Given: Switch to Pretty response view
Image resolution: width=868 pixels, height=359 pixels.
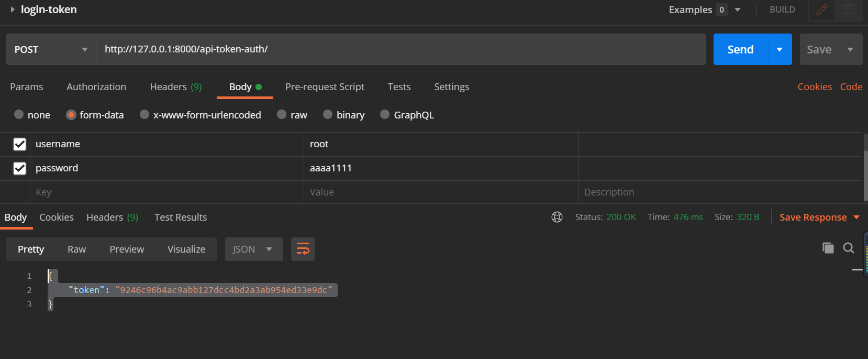Looking at the screenshot, I should (31, 249).
